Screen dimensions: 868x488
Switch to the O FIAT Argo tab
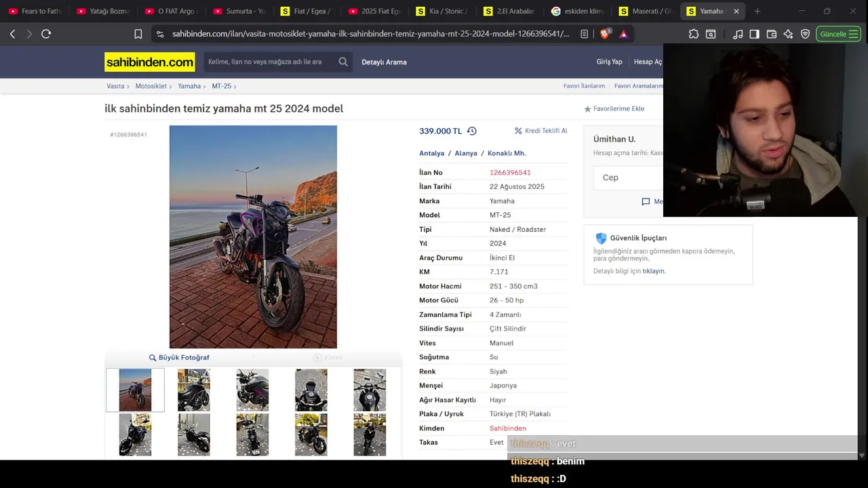click(170, 11)
